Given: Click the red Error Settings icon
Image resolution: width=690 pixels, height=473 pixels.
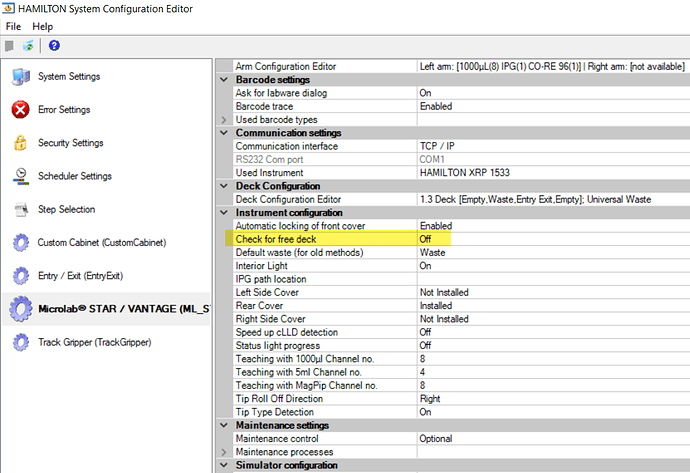Looking at the screenshot, I should [20, 110].
